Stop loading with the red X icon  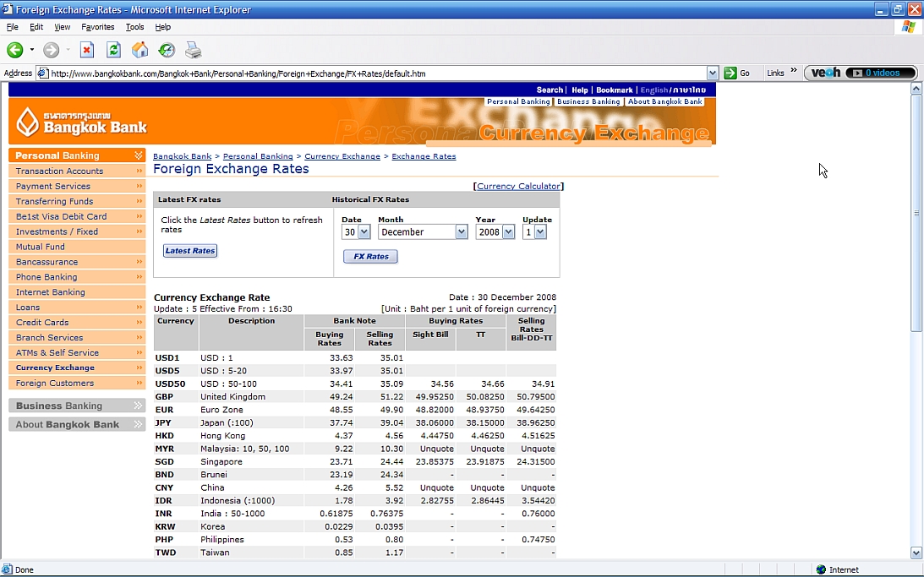(86, 50)
